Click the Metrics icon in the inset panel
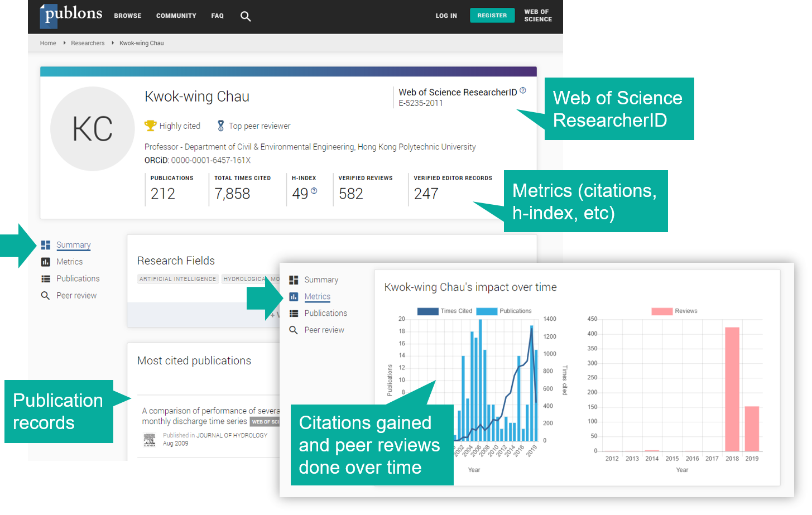Screen dimensions: 812x515 [294, 296]
